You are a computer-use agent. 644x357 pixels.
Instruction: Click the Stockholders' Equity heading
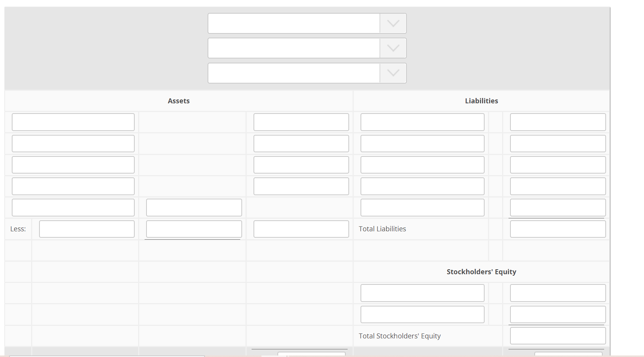482,272
